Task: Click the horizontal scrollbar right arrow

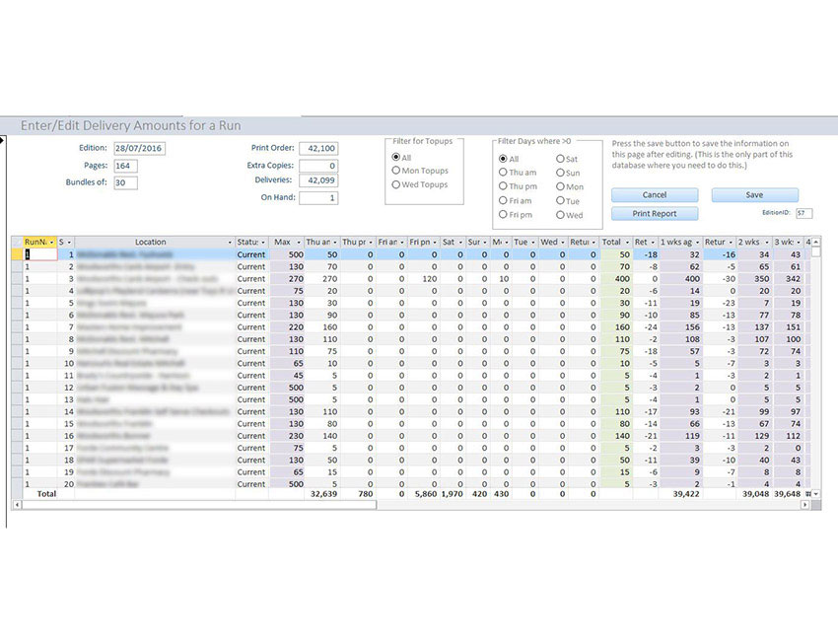Action: pyautogui.click(x=804, y=505)
